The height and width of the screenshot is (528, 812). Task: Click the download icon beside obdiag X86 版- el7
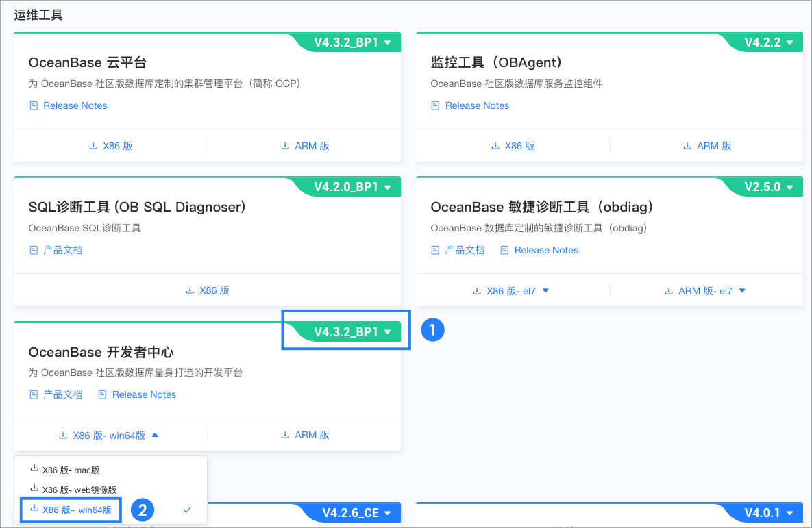point(477,290)
